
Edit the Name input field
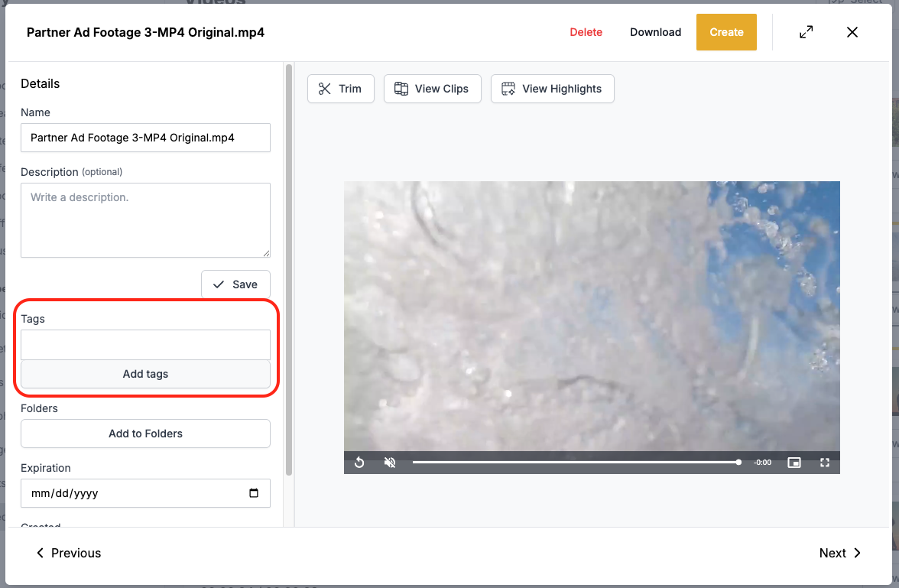[x=145, y=138]
